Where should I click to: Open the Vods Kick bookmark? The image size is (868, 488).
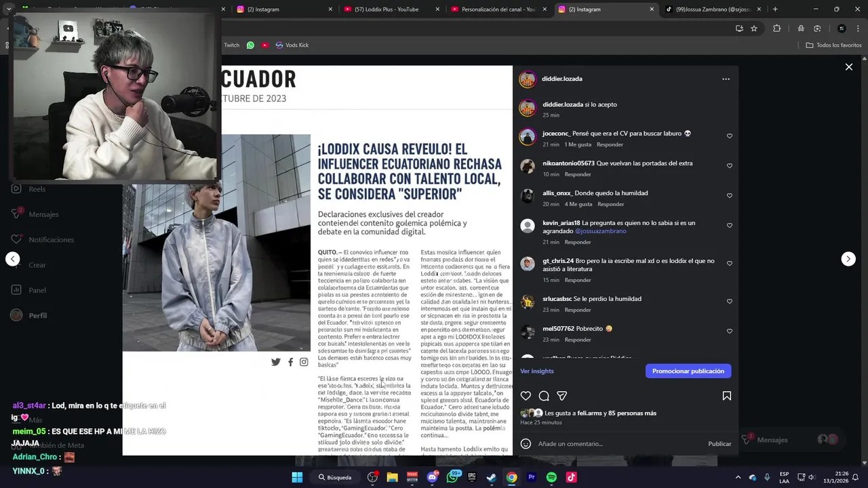point(292,45)
